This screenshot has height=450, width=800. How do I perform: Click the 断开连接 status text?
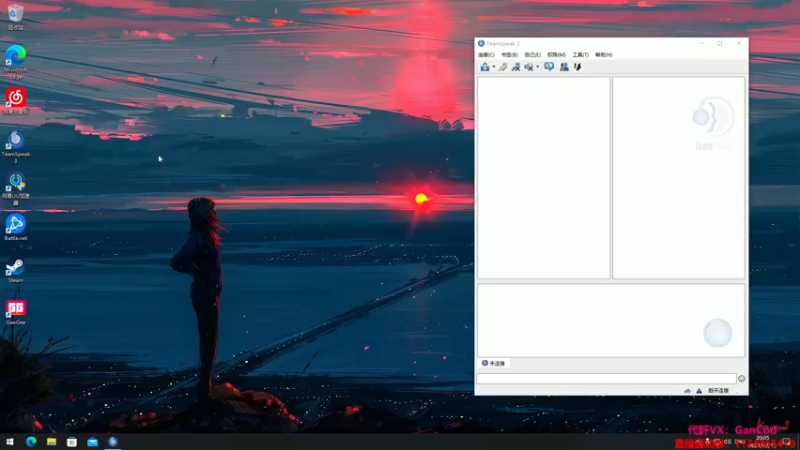pos(718,391)
